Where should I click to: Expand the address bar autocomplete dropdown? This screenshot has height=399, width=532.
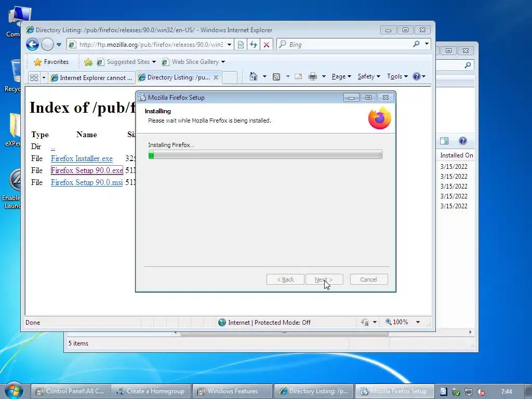(x=229, y=45)
